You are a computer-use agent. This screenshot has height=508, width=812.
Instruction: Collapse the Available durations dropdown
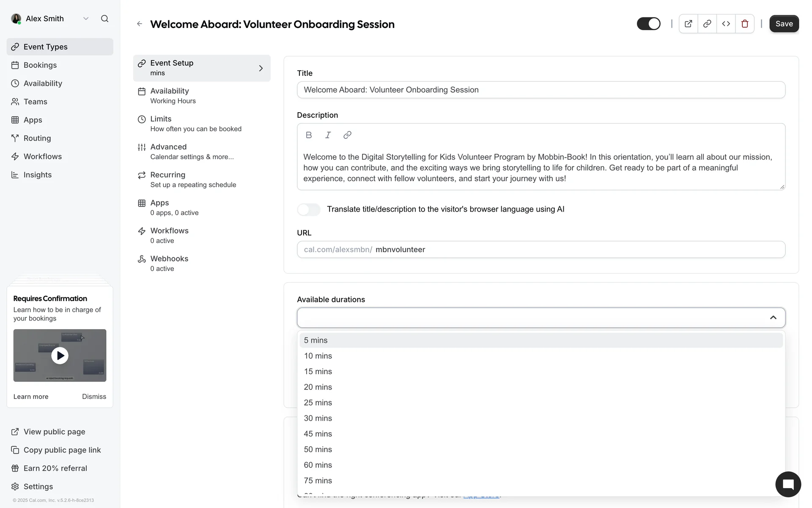pyautogui.click(x=773, y=317)
